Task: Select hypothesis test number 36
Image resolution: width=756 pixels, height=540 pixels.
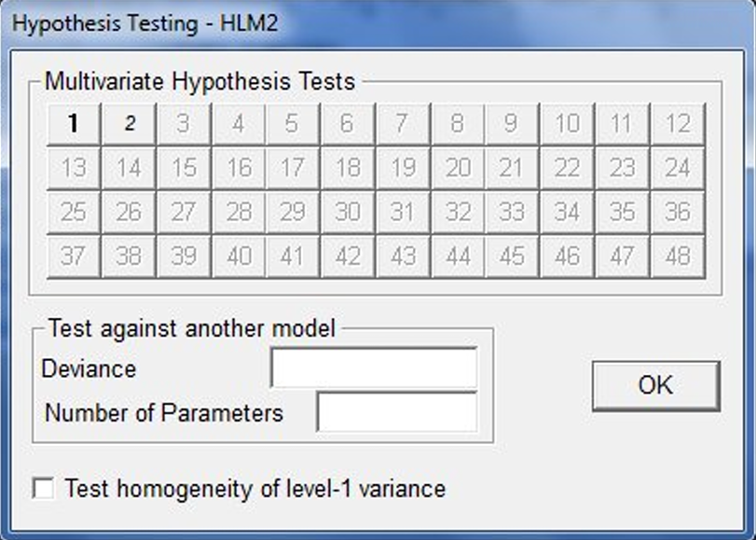Action: pos(678,212)
